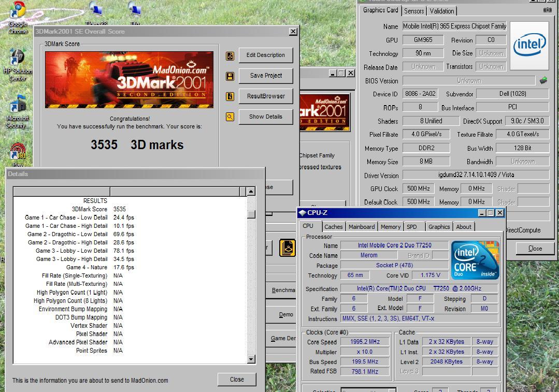Click Close button in the GPU-Z window
This screenshot has height=392, width=559.
535,249
